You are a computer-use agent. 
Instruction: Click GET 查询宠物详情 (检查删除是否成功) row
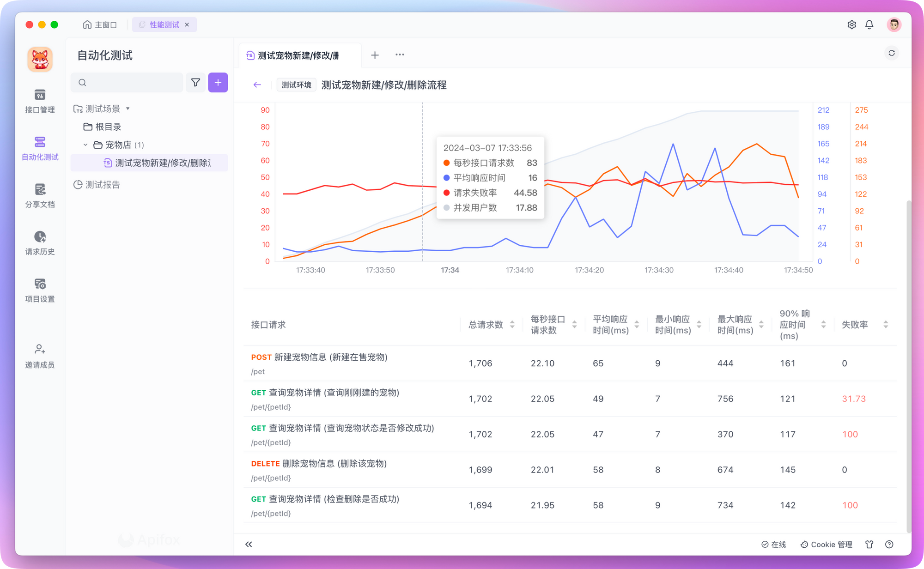[570, 506]
